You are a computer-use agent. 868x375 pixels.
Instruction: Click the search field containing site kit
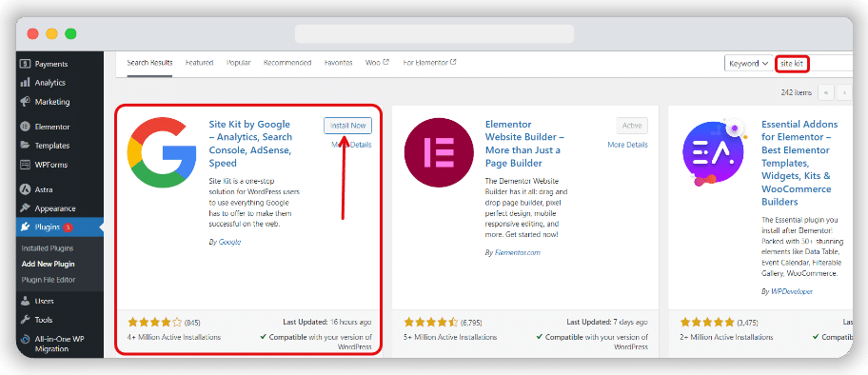point(814,63)
